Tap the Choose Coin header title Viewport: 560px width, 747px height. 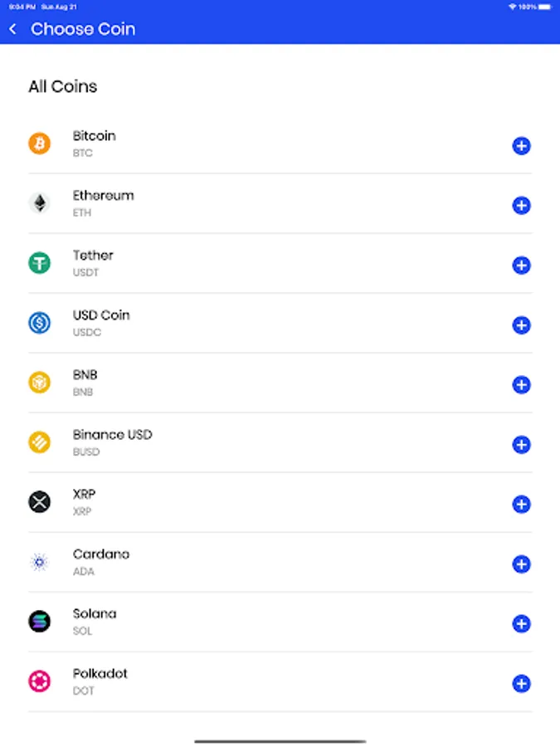tap(83, 29)
